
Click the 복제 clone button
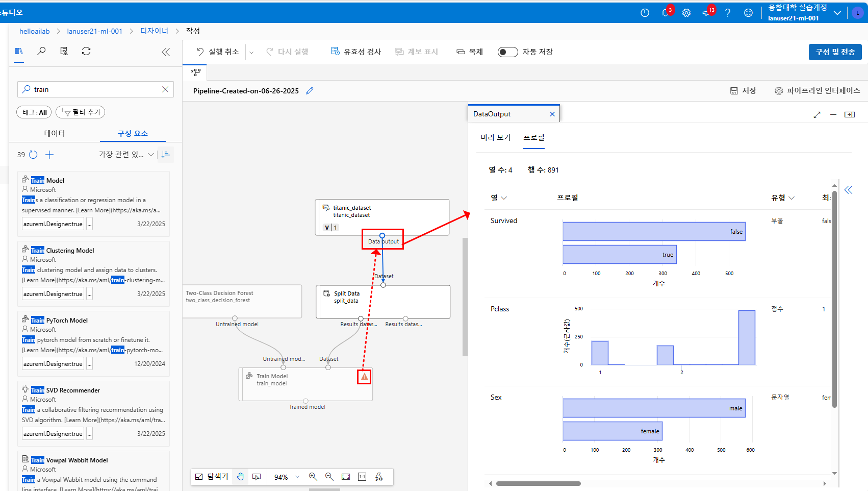tap(470, 52)
